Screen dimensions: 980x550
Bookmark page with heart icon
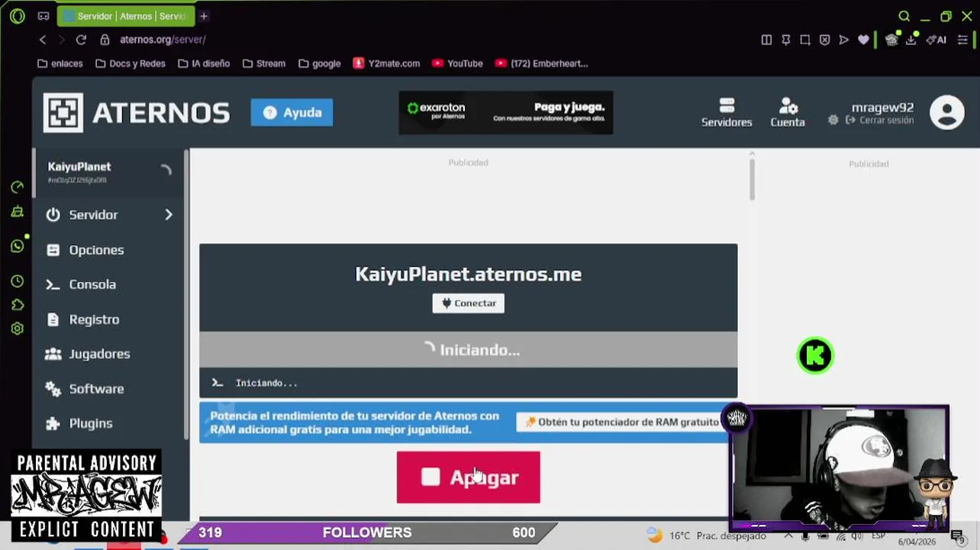[x=863, y=40]
